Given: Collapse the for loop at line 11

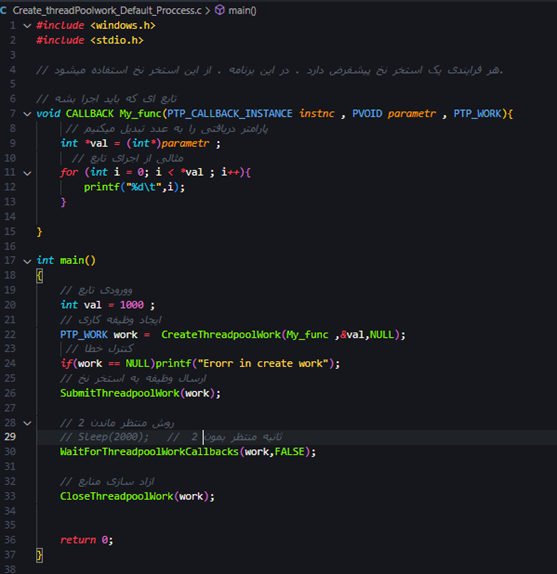Looking at the screenshot, I should [27, 173].
